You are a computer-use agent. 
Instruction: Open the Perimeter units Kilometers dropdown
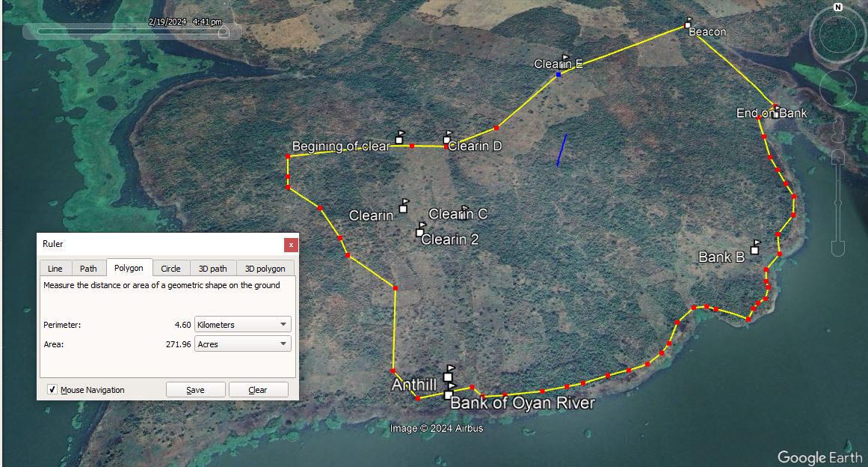tap(242, 325)
